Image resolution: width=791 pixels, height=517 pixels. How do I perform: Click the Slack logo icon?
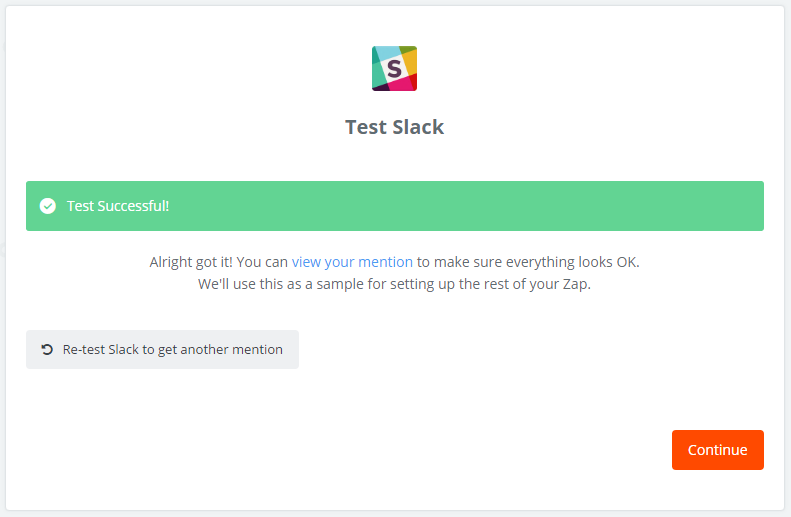pos(394,69)
